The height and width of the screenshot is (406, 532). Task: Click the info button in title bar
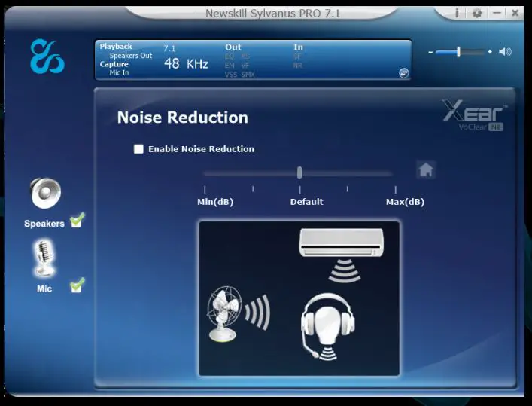coord(457,13)
